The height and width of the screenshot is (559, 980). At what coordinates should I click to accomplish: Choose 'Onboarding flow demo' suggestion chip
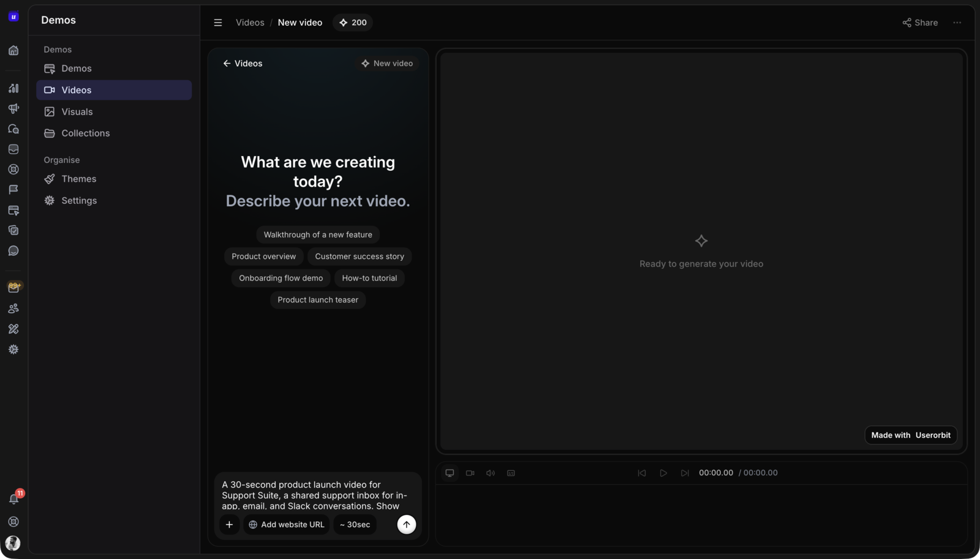point(281,278)
